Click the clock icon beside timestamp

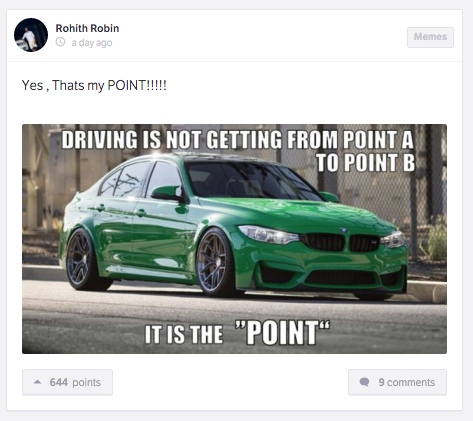[60, 42]
